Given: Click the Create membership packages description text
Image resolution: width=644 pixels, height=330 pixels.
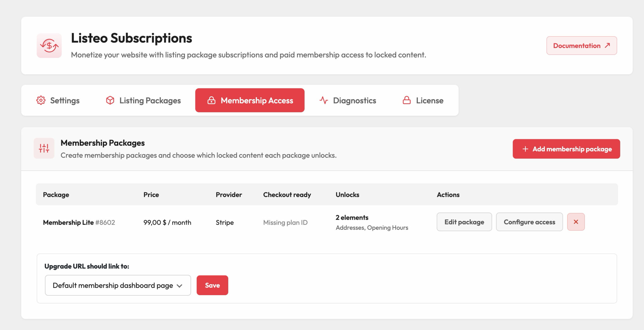Looking at the screenshot, I should tap(198, 155).
